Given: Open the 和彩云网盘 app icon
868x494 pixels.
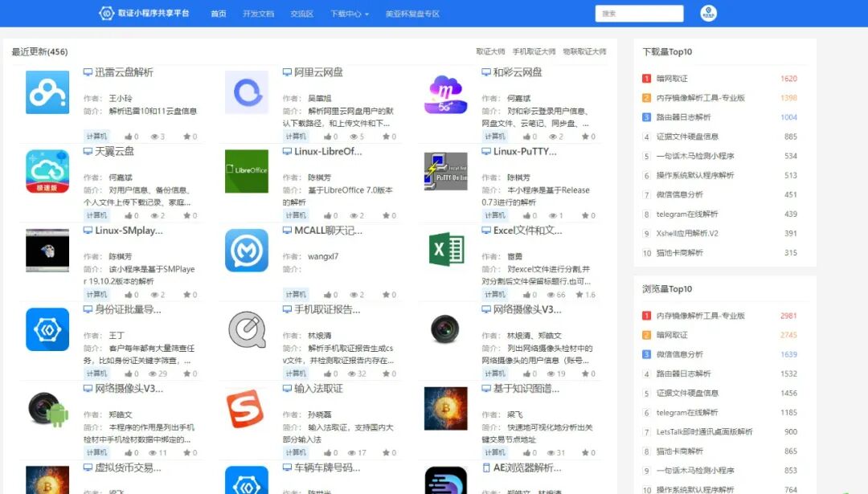Looking at the screenshot, I should (445, 94).
